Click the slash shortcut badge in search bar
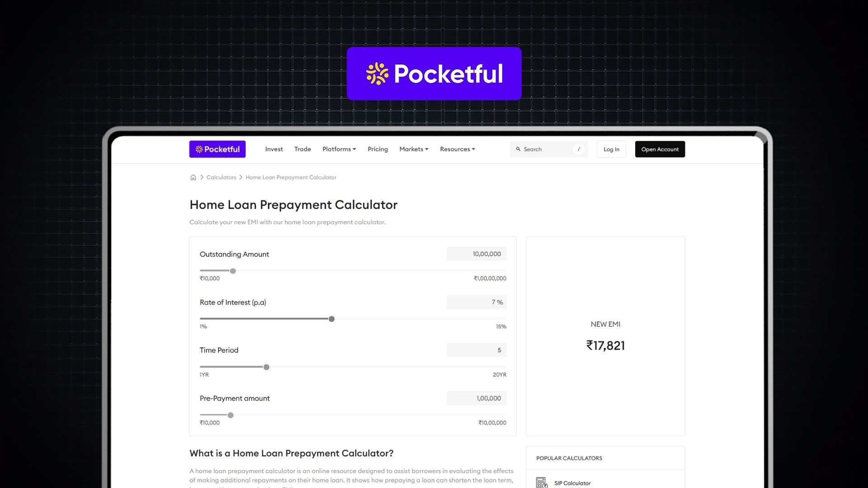868x488 pixels. point(579,149)
